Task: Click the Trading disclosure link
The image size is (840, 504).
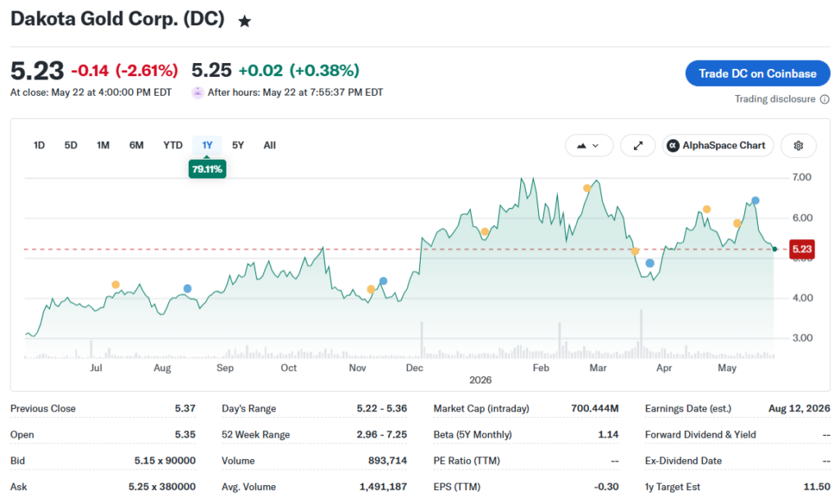Action: (774, 99)
